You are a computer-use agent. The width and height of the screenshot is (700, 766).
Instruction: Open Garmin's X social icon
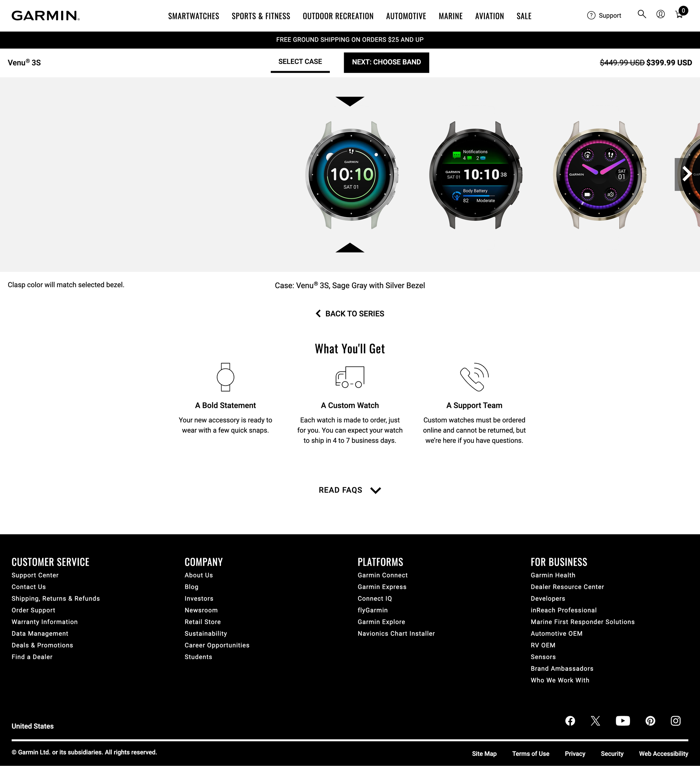[x=596, y=721]
